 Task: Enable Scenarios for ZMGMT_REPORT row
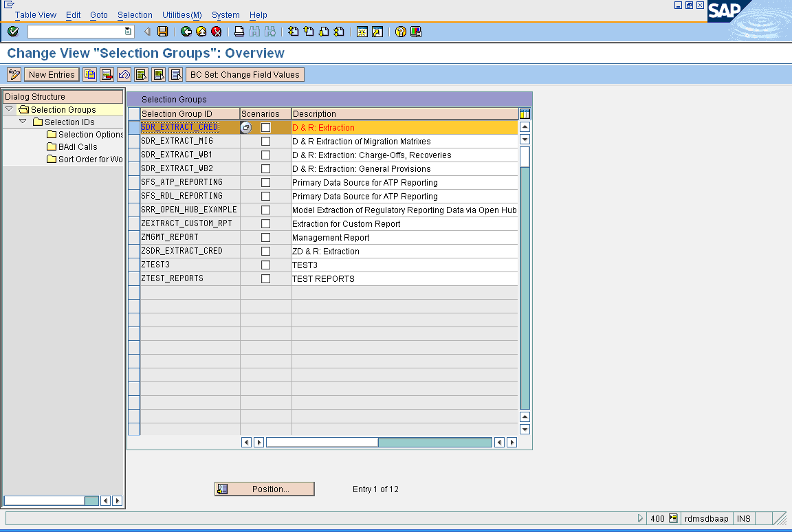click(265, 237)
